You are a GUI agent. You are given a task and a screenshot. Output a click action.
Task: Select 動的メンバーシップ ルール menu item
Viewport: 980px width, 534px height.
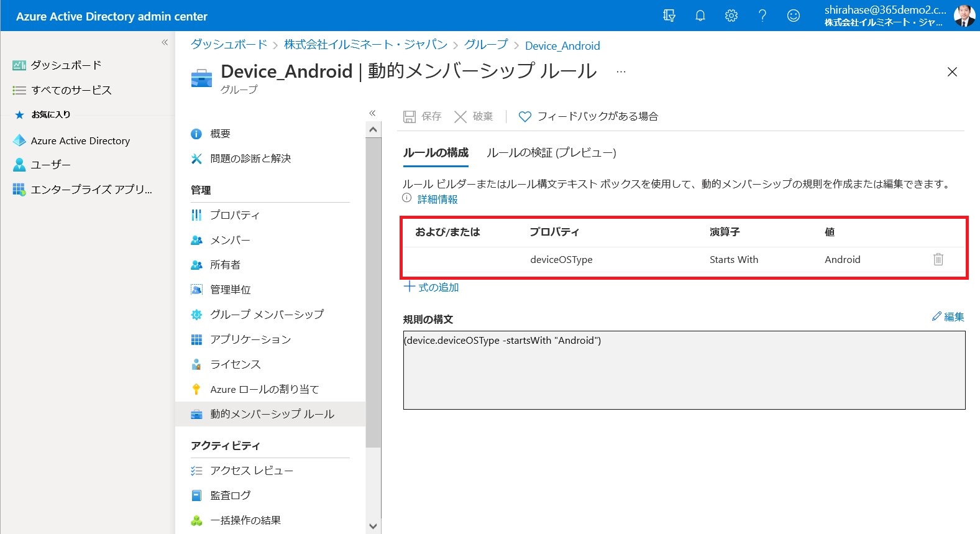point(270,414)
